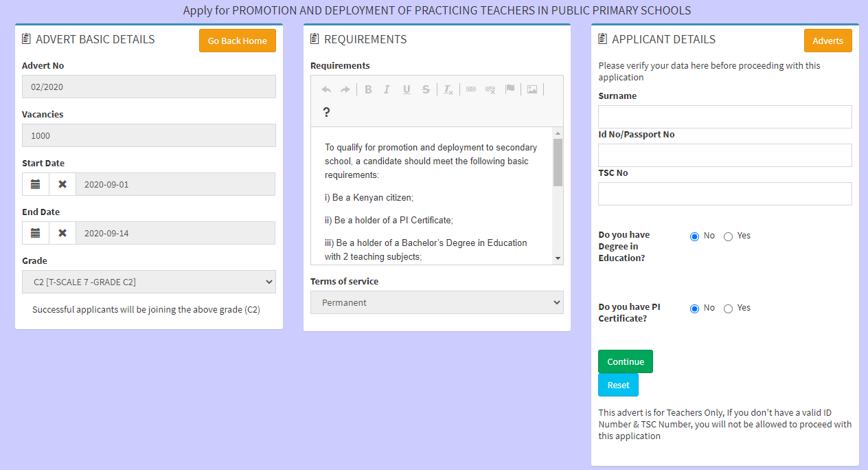Open the Adverts button
The image size is (868, 470).
pyautogui.click(x=827, y=41)
